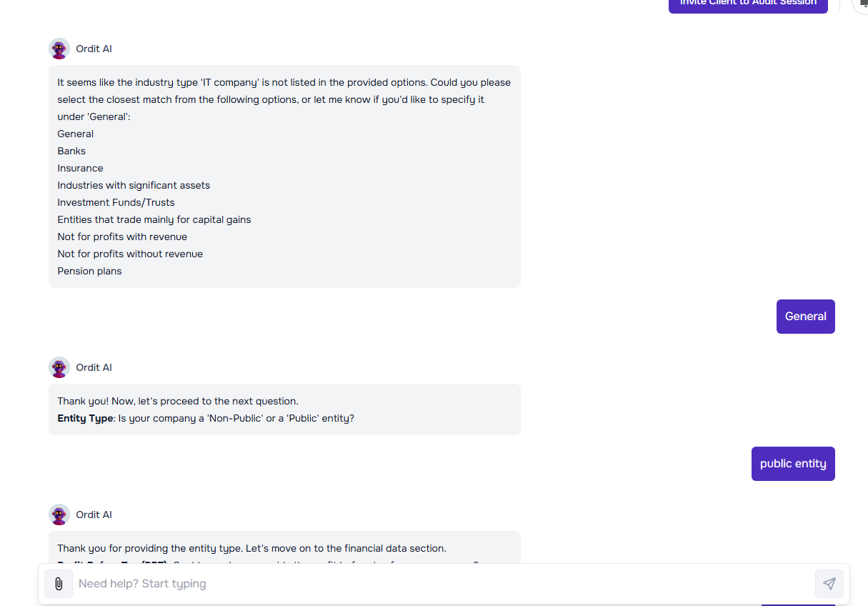
Task: Select 'Not for profits with revenue' option
Action: [x=122, y=237]
